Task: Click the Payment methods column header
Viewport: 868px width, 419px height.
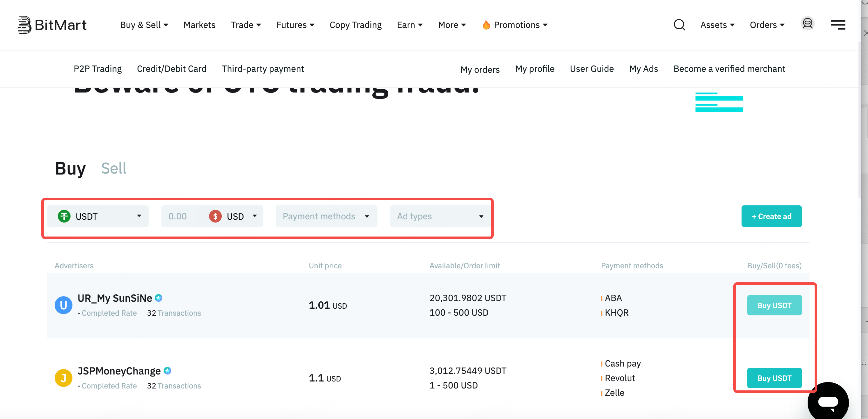Action: coord(632,266)
